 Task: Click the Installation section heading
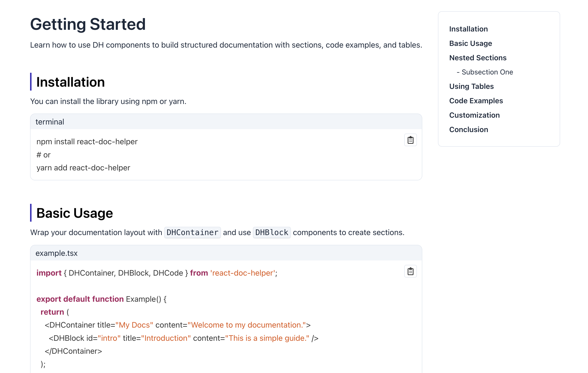[70, 82]
